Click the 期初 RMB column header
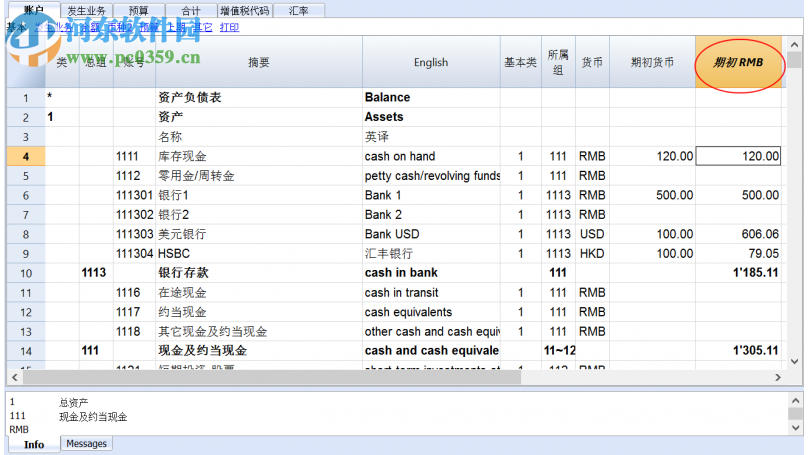Screen dimensions: 808x455 [738, 62]
